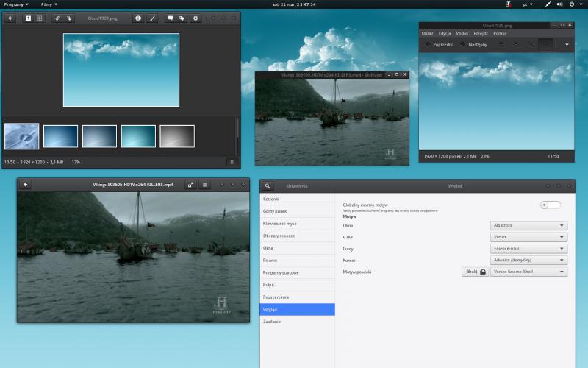Click the comment bubble icon
The image size is (588, 368).
pos(170,18)
